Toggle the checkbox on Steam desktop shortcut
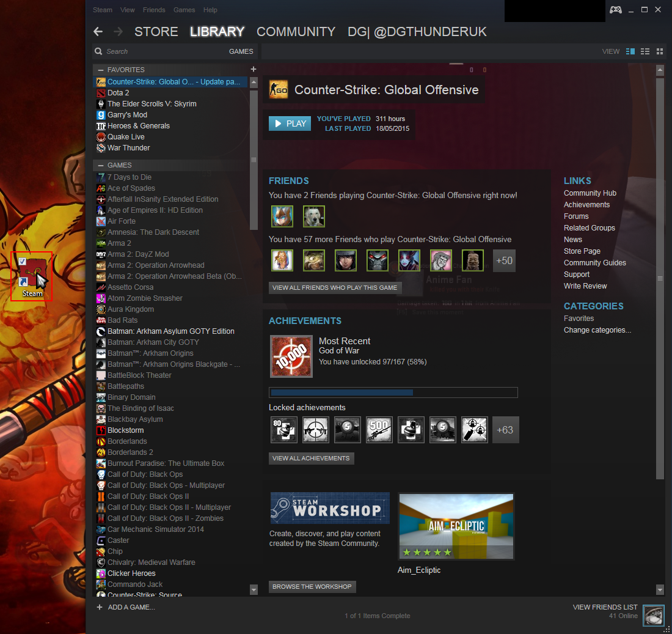 click(x=22, y=261)
